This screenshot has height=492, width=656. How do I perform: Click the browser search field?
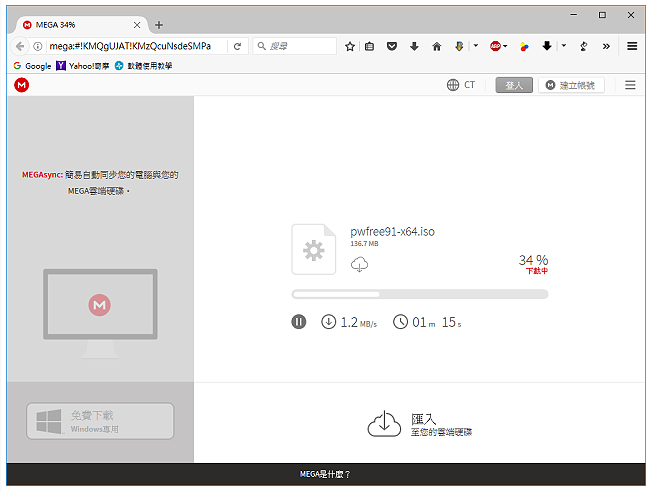295,46
